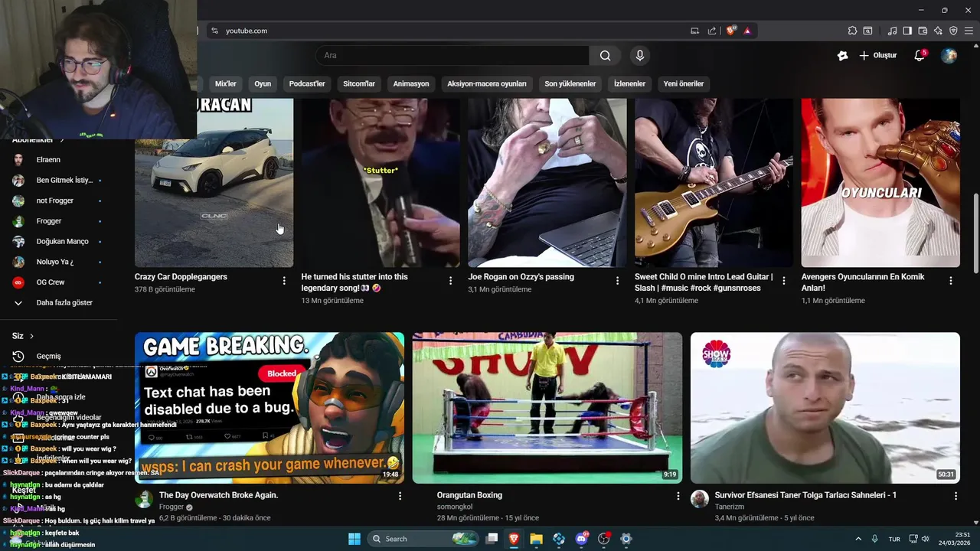Select Aksiyon-macera oyunları filter chip
The width and height of the screenshot is (980, 551).
[487, 83]
